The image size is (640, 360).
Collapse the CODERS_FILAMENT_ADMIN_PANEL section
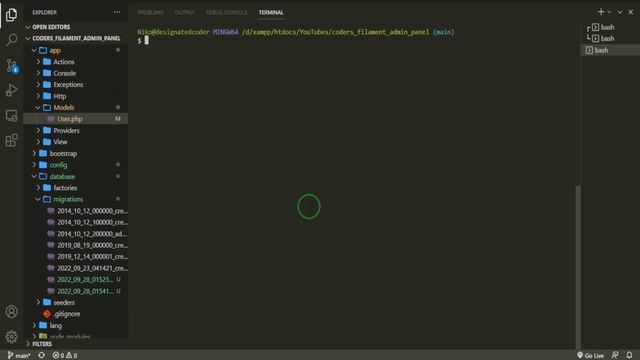coord(76,38)
